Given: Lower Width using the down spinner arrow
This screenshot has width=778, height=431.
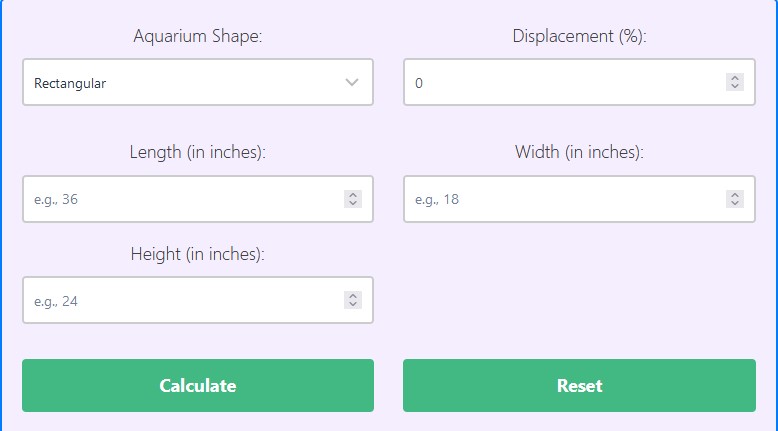Looking at the screenshot, I should tap(735, 204).
